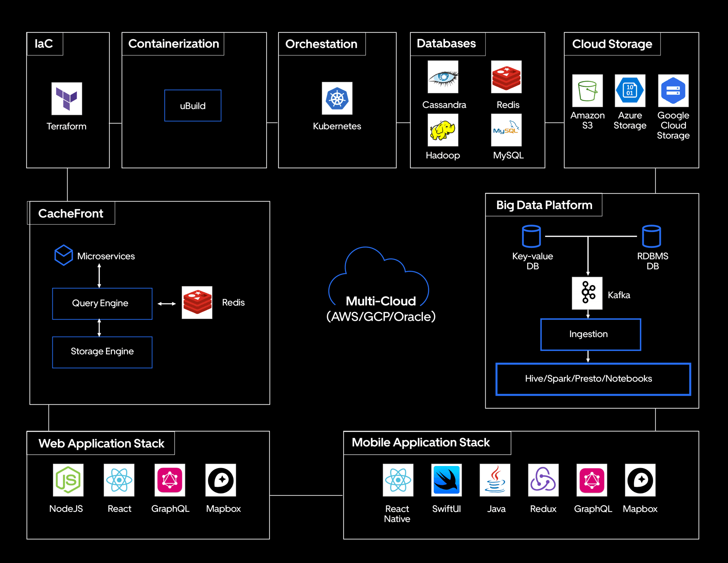
Task: Click GraphQL icon in Web Application Stack
Action: 170,480
